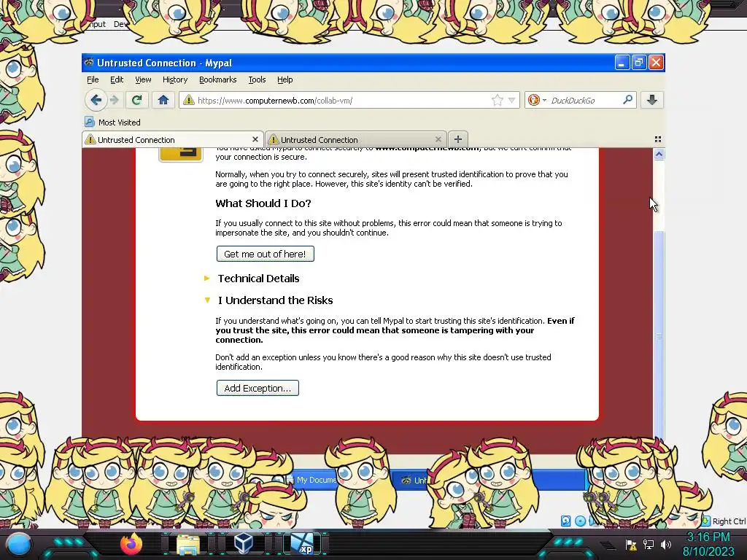Click the Get me out of here! button
The width and height of the screenshot is (747, 560).
[266, 254]
